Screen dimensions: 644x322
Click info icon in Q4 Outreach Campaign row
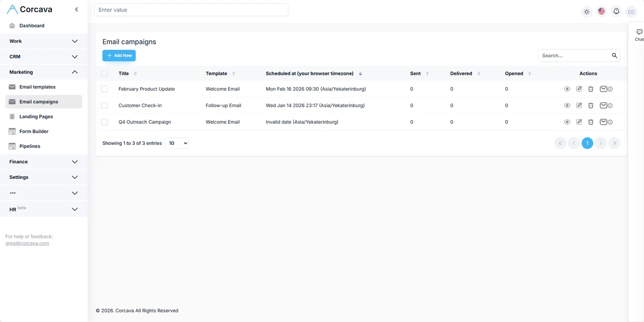[610, 122]
